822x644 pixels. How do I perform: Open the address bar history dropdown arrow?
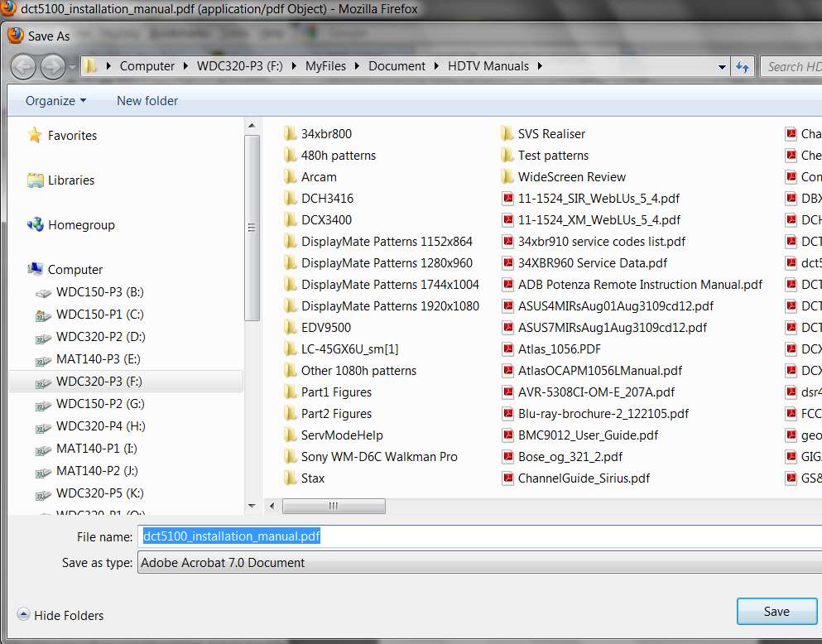click(722, 67)
